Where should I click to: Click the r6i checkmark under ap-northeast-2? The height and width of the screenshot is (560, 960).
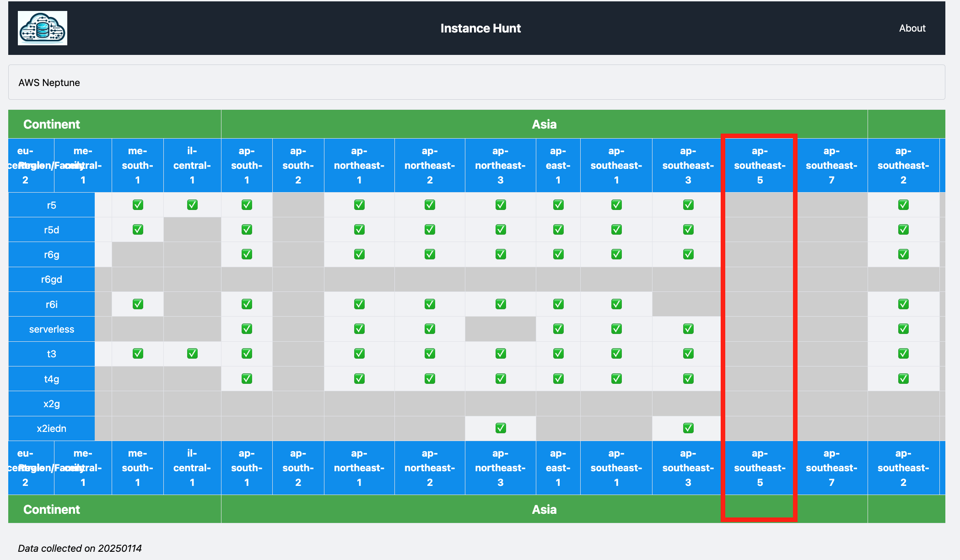430,304
